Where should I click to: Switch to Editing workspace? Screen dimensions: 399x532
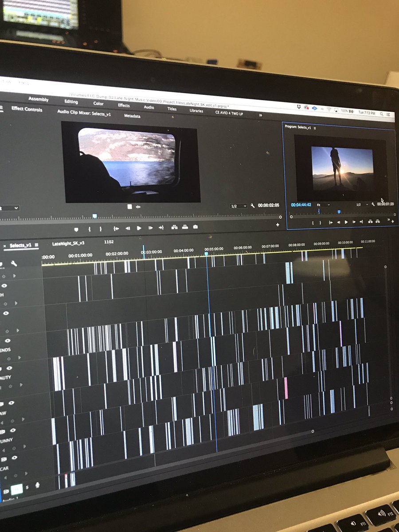[x=71, y=102]
